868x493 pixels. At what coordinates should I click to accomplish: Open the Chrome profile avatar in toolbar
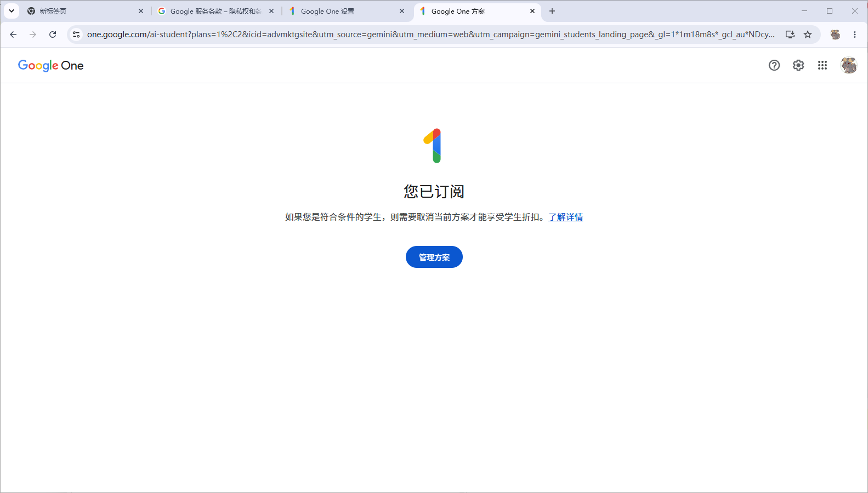click(835, 35)
